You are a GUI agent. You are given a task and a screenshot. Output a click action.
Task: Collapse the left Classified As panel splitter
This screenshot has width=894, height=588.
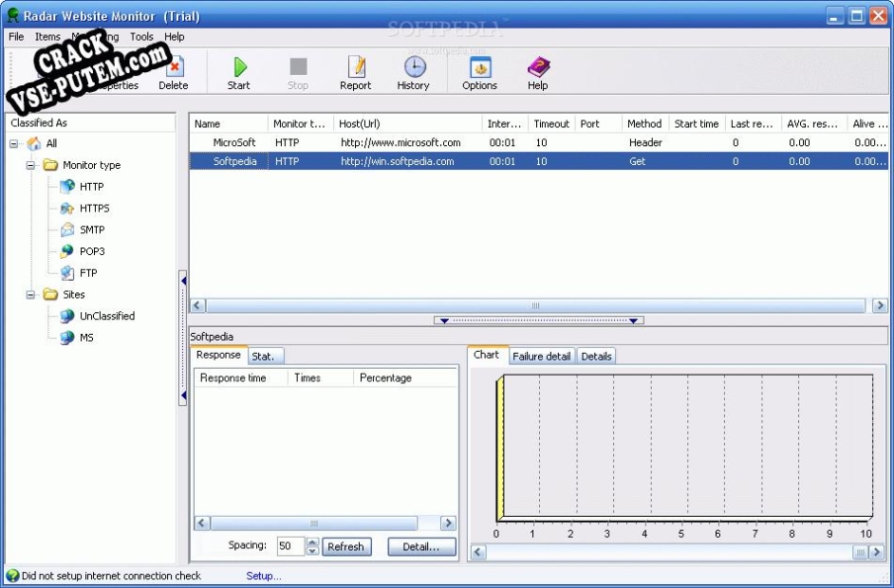(x=183, y=338)
